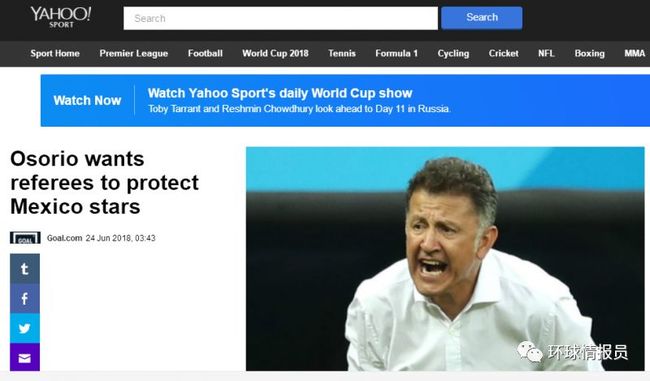Click the Goal.com source logo
Viewport: 650px width, 381px height.
[x=25, y=238]
